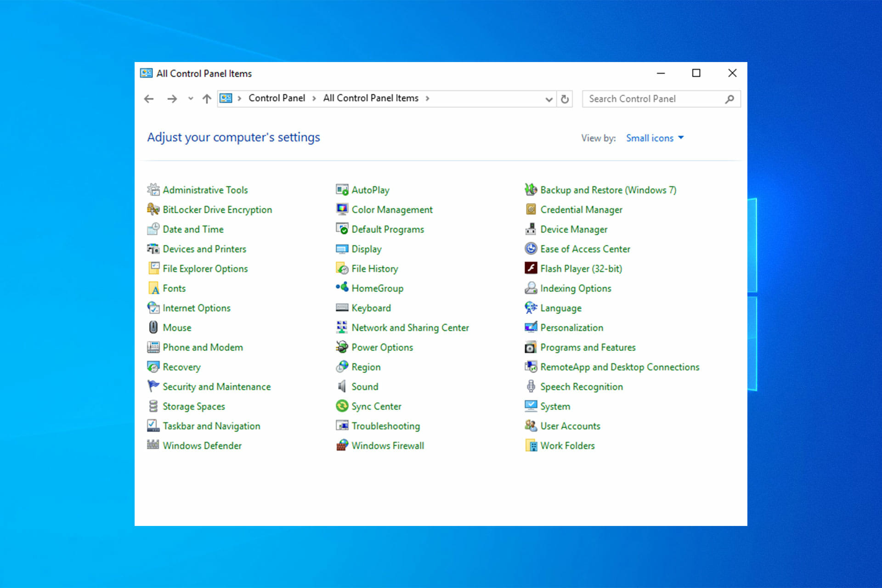Open the recent locations dropdown arrow
This screenshot has width=882, height=588.
point(191,99)
